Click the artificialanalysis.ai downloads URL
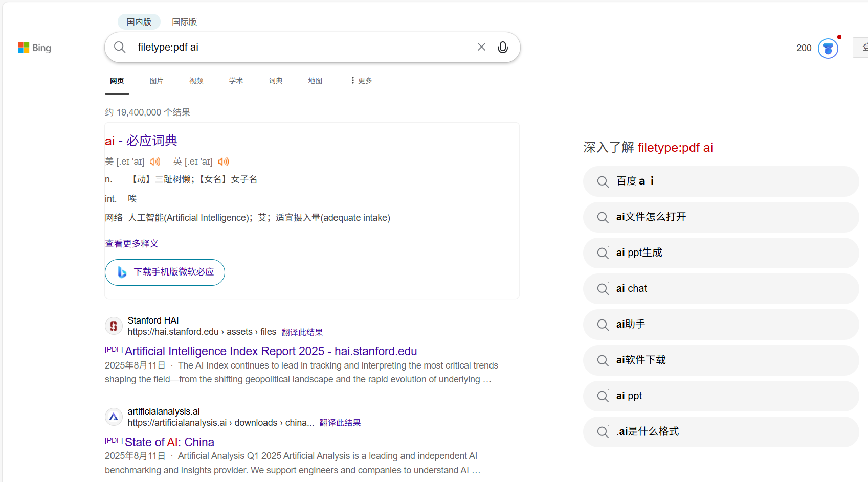This screenshot has width=868, height=482. [221, 423]
